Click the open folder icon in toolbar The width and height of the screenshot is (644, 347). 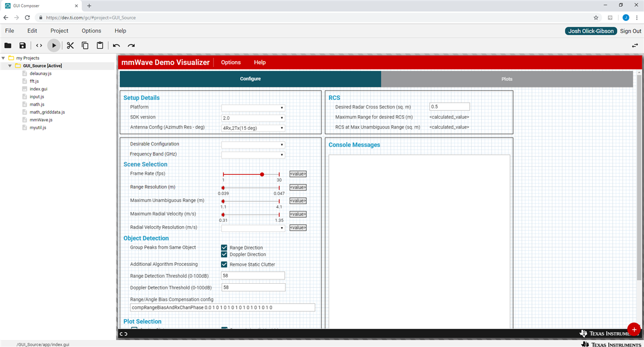tap(8, 46)
